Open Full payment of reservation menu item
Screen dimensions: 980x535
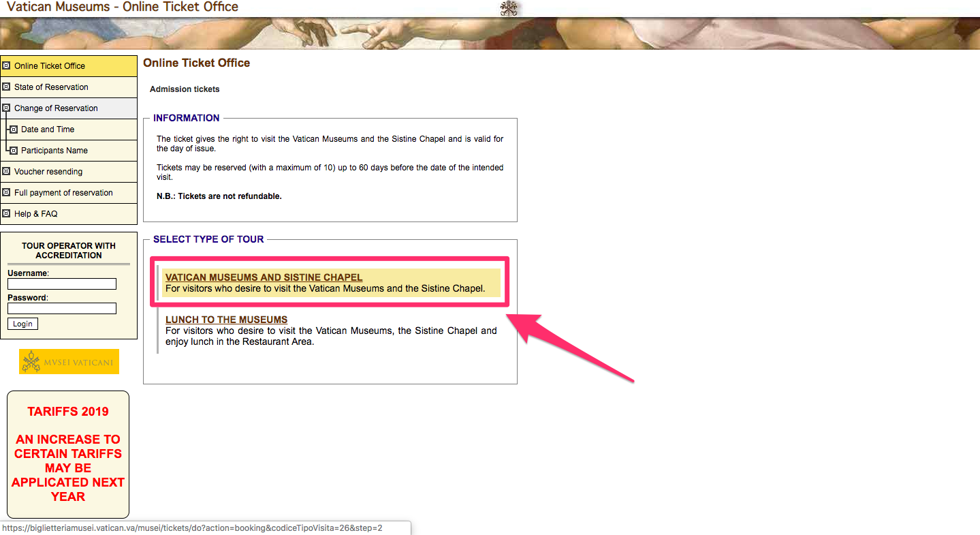pyautogui.click(x=63, y=193)
